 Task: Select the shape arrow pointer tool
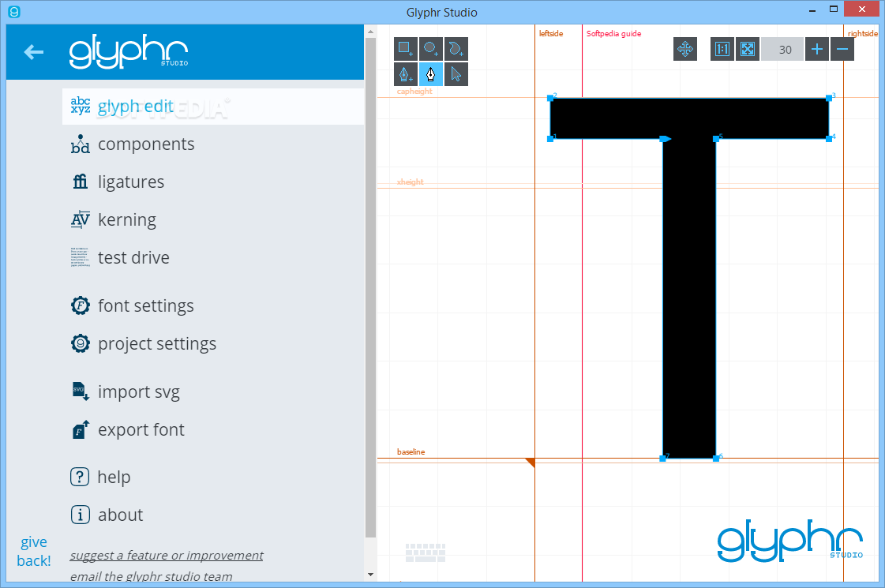click(456, 74)
